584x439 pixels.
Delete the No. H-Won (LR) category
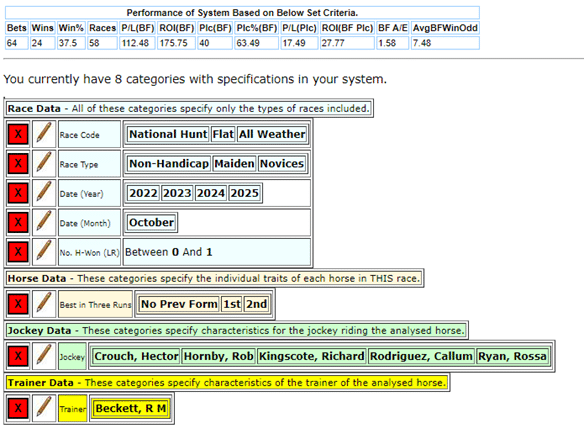pos(18,252)
